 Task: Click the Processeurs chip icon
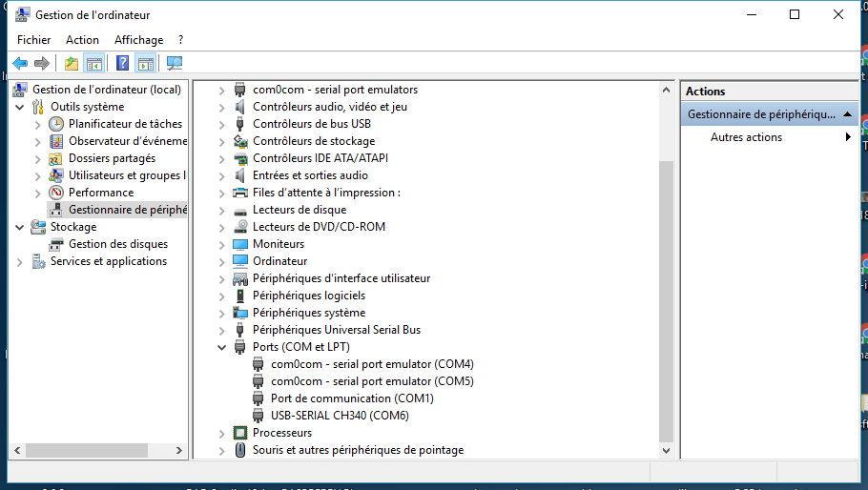(x=239, y=433)
